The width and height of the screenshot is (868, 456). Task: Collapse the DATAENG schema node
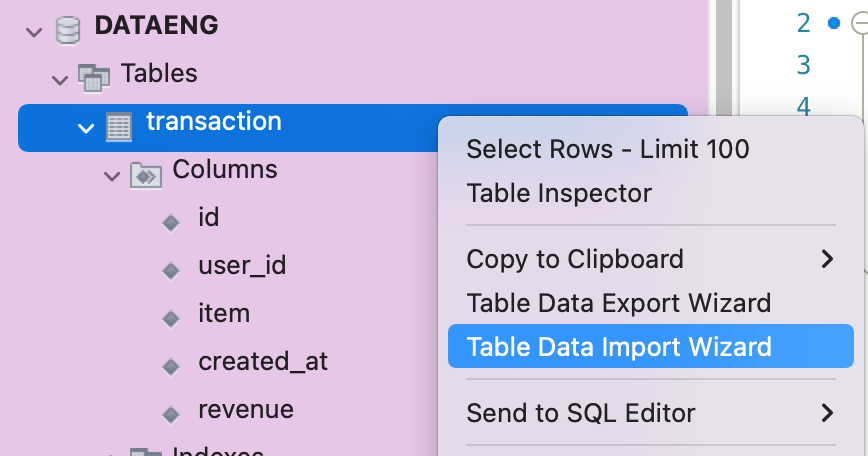(36, 30)
